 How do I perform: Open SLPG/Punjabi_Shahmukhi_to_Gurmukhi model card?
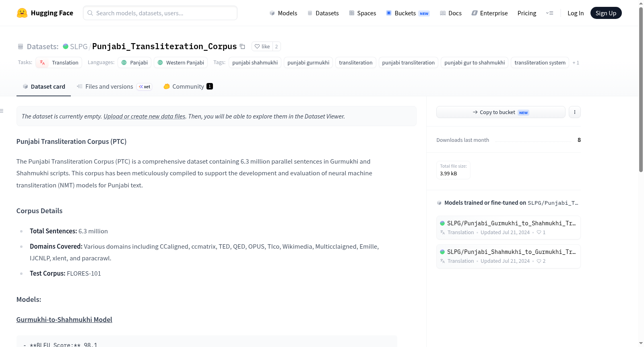click(508, 256)
